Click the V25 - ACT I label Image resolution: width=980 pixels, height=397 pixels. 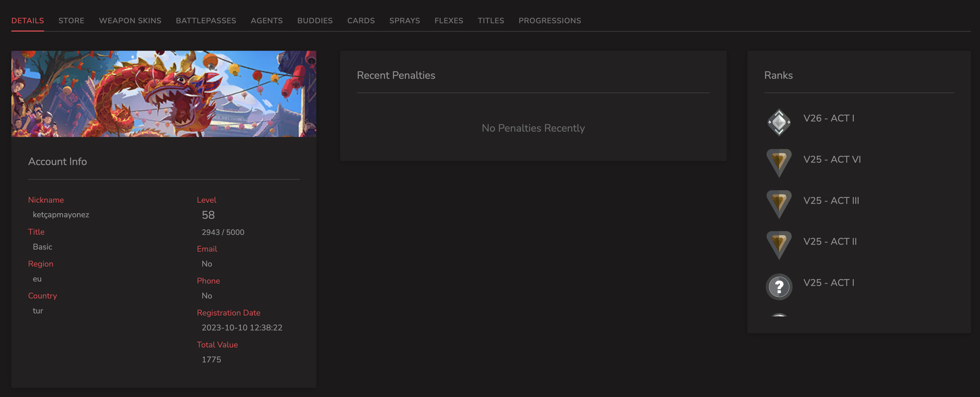829,282
